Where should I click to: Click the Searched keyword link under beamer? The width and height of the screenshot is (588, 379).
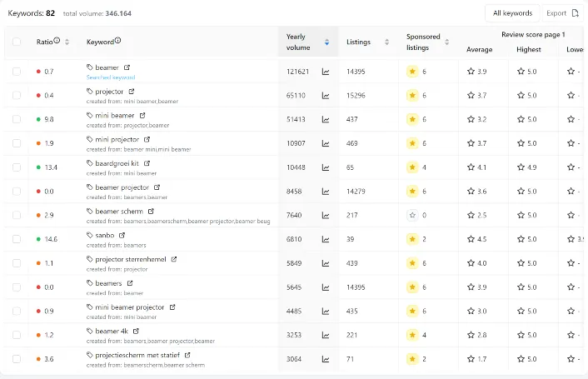[111, 77]
